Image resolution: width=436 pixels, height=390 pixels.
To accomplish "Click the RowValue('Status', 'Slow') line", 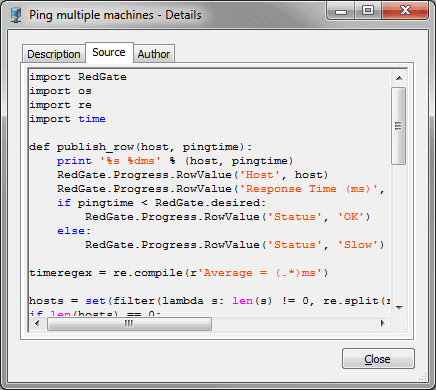I will (235, 245).
